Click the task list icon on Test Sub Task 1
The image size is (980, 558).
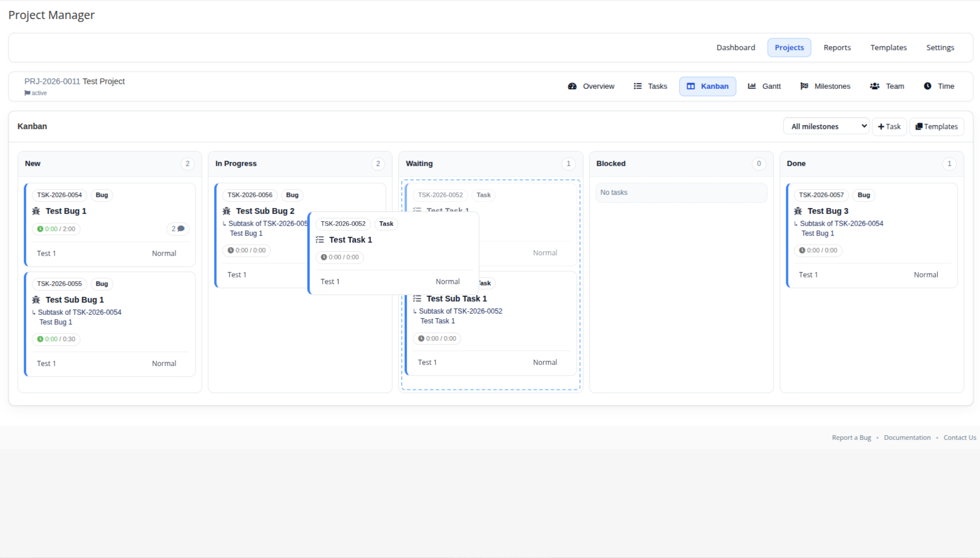417,299
